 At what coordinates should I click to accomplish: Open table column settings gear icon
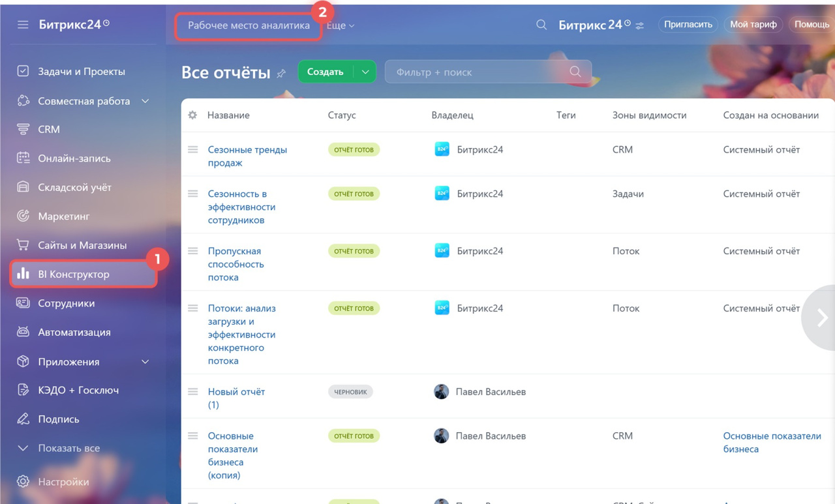click(x=192, y=115)
